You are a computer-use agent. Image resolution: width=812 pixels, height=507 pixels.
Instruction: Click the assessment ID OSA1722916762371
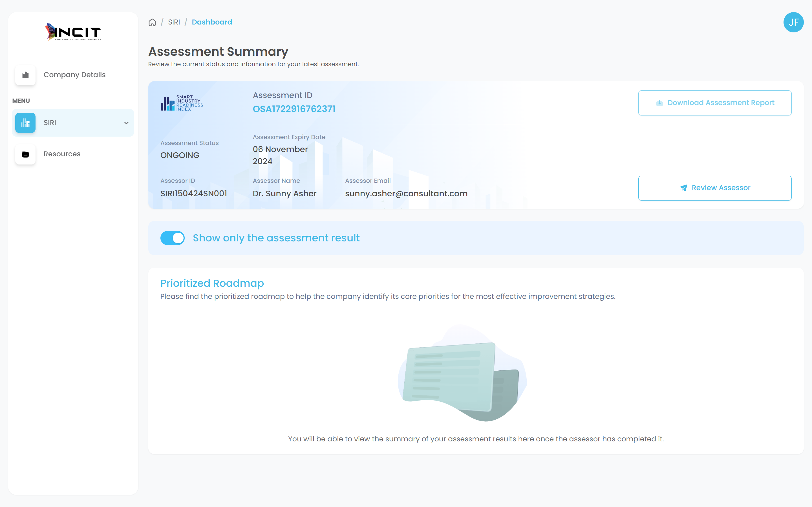click(294, 109)
